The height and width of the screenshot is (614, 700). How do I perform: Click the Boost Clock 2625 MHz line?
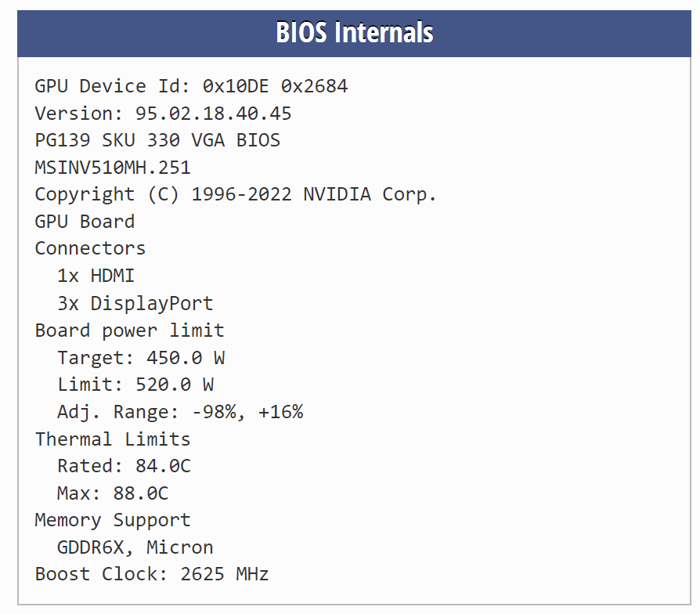[152, 574]
